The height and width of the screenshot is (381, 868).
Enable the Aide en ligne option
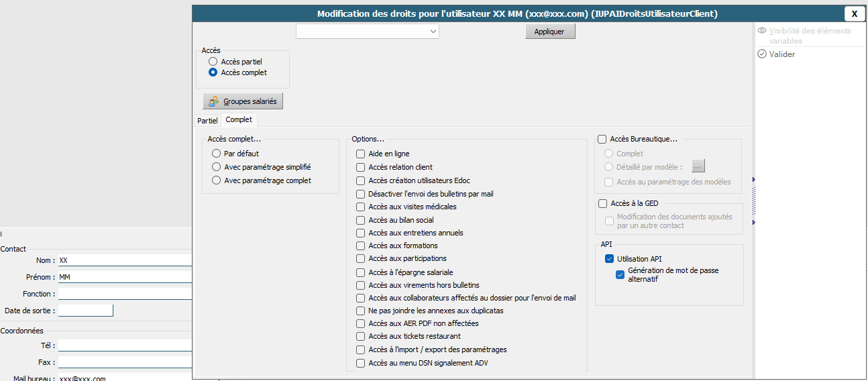point(361,154)
